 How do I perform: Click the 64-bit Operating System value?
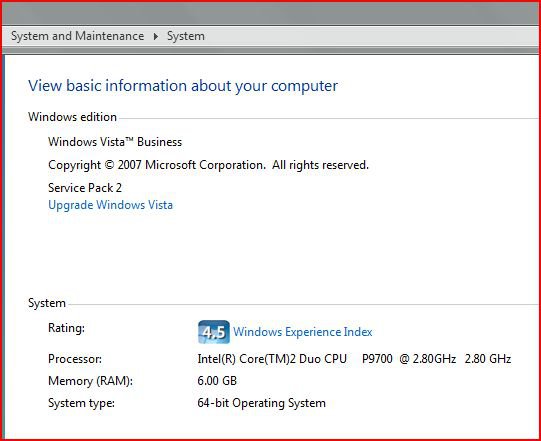coord(262,403)
